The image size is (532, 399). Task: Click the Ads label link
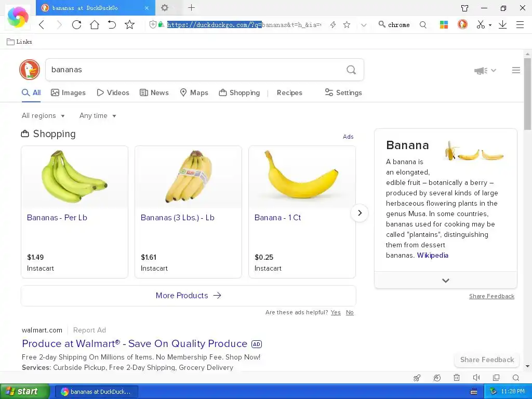point(348,137)
